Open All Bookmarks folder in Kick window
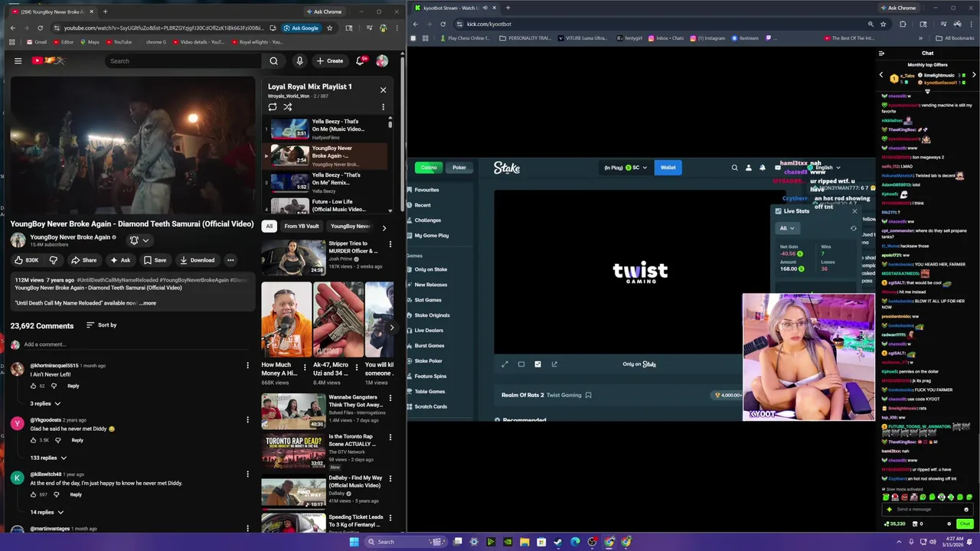 [955, 38]
